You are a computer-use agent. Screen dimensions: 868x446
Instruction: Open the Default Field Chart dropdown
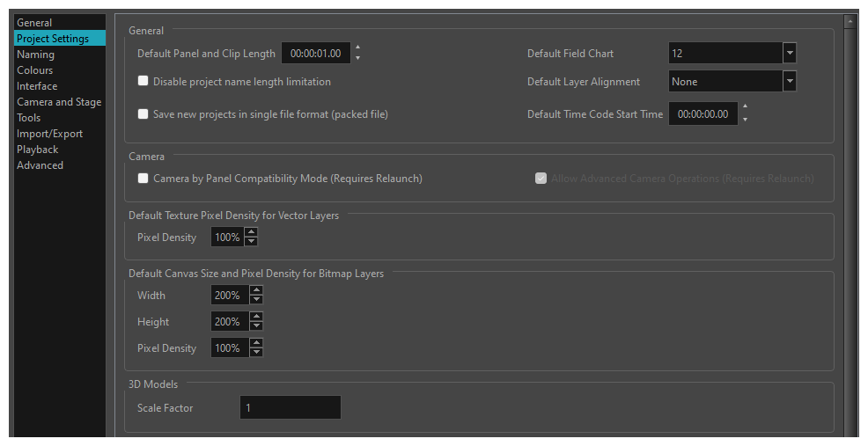pos(790,53)
